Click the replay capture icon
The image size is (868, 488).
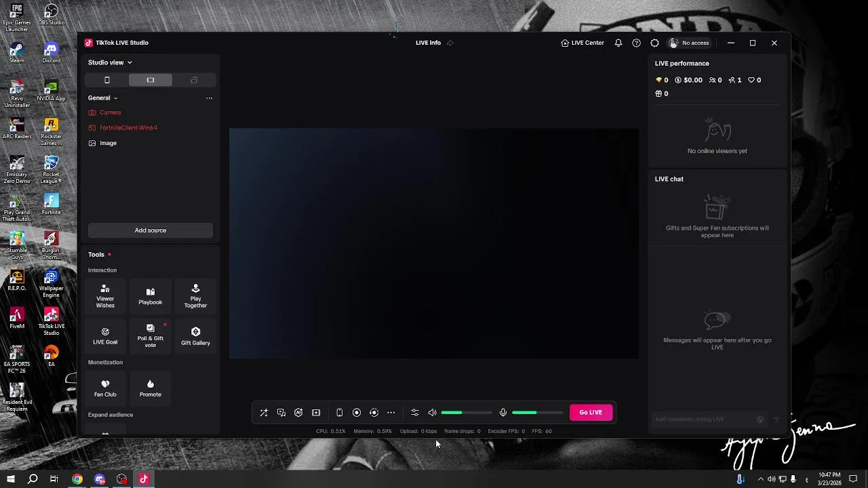pyautogui.click(x=374, y=413)
